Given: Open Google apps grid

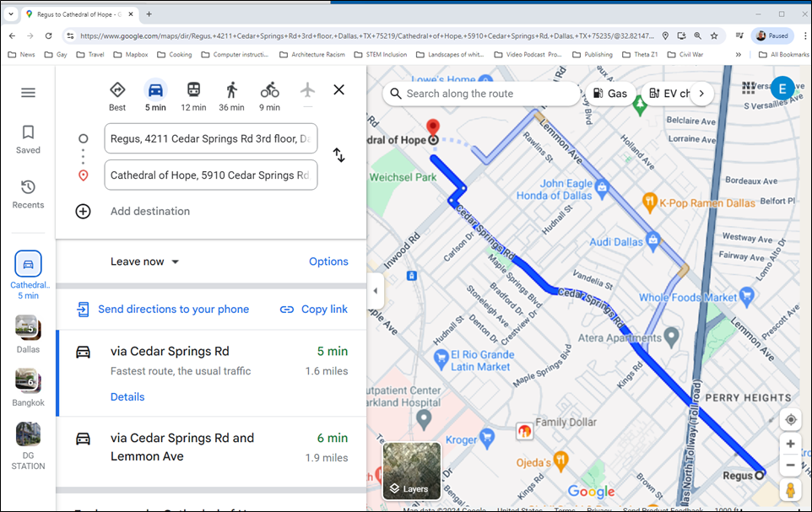Looking at the screenshot, I should click(x=749, y=88).
